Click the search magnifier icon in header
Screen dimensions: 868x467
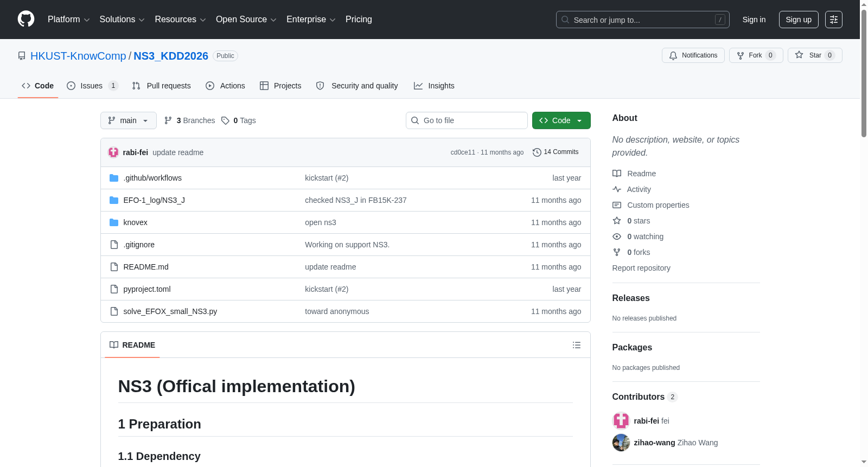pyautogui.click(x=565, y=20)
